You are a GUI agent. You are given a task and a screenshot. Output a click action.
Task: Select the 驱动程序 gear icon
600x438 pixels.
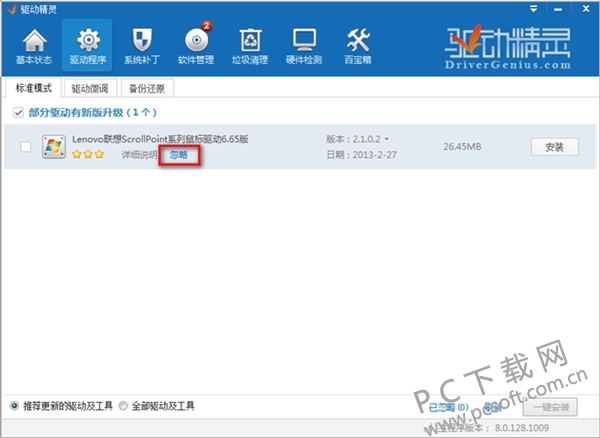click(88, 40)
